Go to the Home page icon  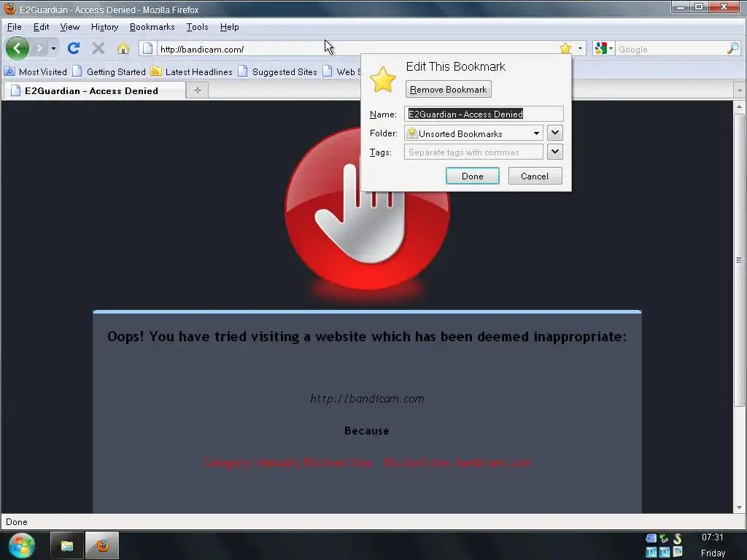pos(123,48)
